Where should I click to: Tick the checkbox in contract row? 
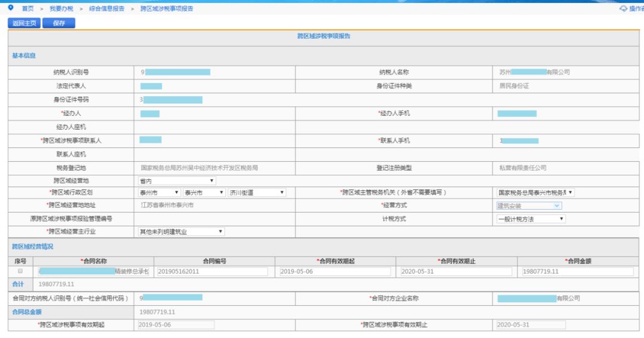20,272
